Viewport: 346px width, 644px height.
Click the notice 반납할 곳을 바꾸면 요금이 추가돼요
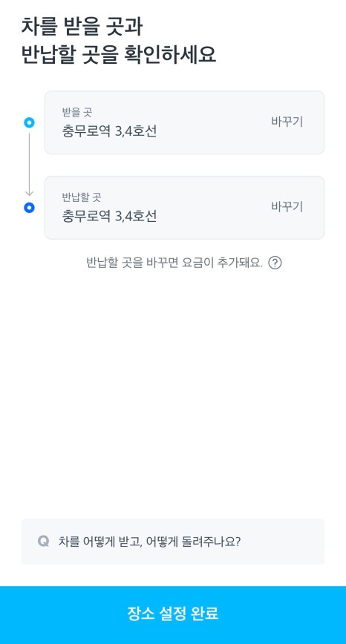pos(174,263)
